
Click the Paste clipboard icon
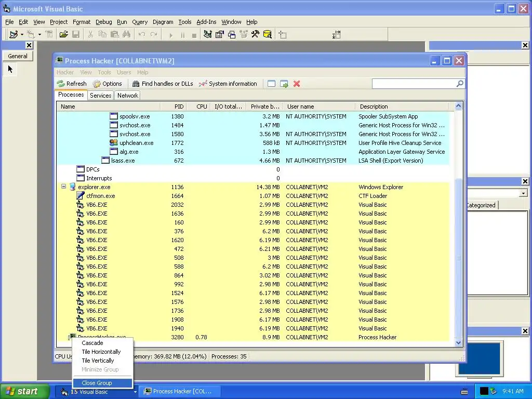[115, 34]
